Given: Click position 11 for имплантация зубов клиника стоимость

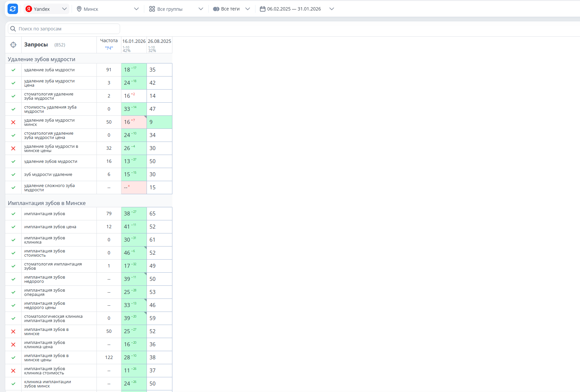Looking at the screenshot, I should point(134,371).
